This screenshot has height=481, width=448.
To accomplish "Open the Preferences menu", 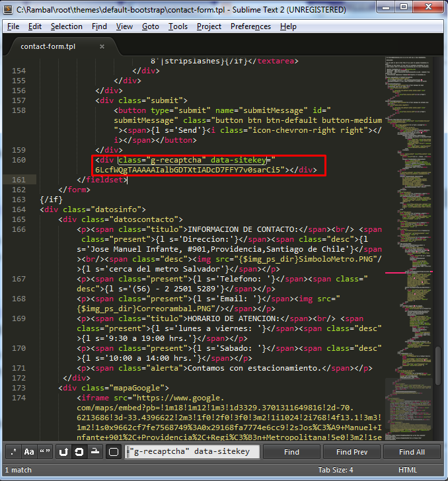I will [x=250, y=26].
